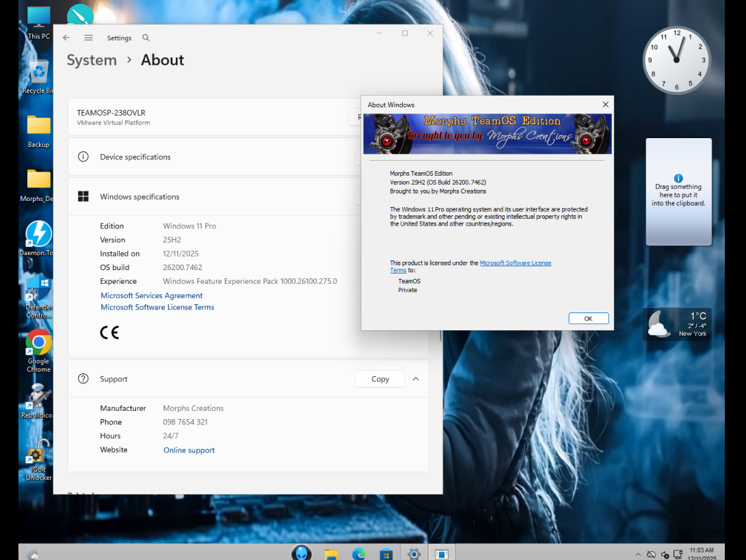
Task: Show hidden system tray icons chevron
Action: pyautogui.click(x=637, y=555)
